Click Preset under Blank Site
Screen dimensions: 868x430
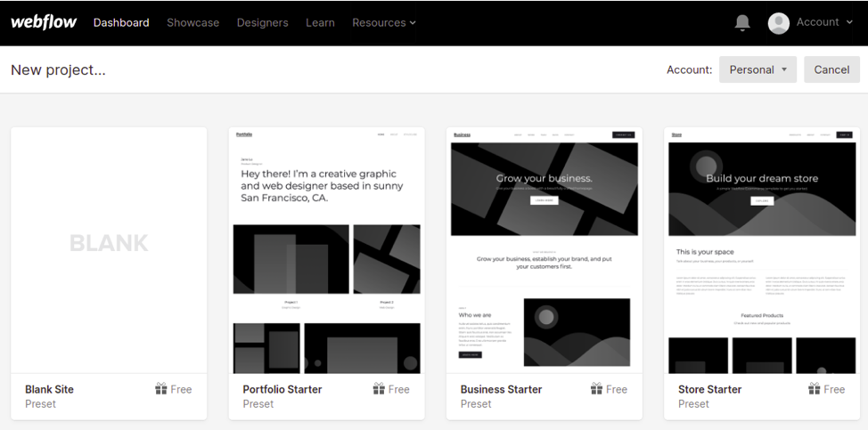40,404
